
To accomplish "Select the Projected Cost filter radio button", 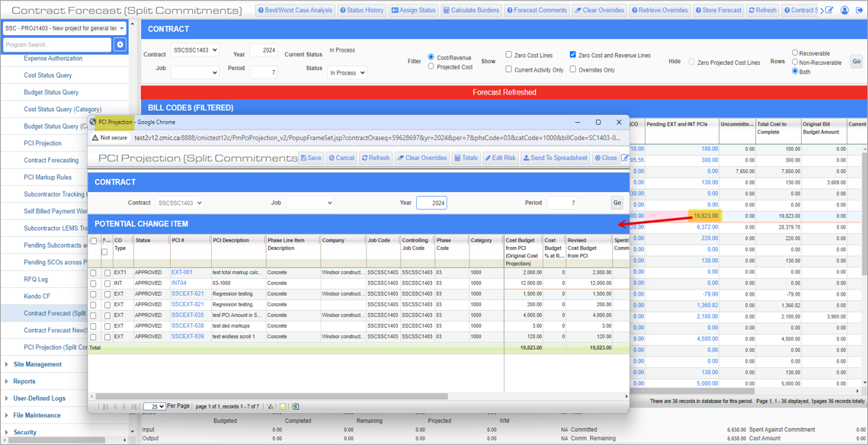I will [x=431, y=67].
